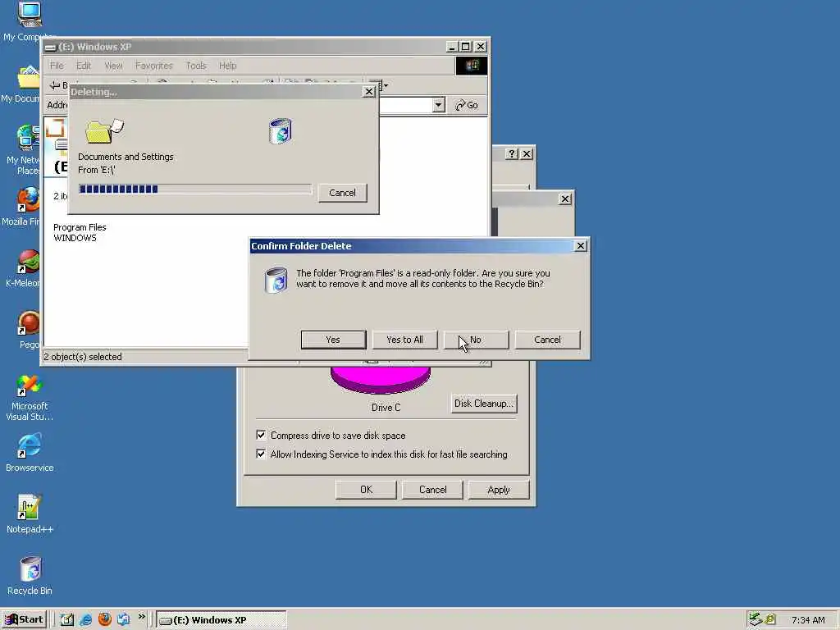Close the Deleting progress window
This screenshot has height=630, width=840.
pos(368,92)
